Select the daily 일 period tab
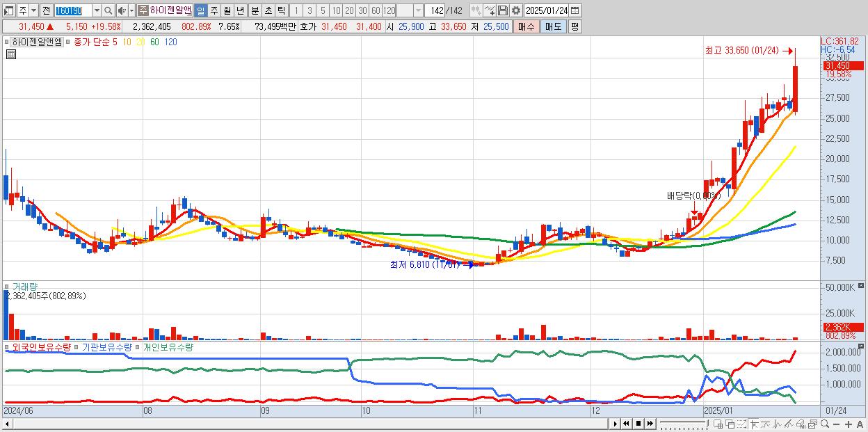This screenshot has width=868, height=432. pyautogui.click(x=200, y=11)
